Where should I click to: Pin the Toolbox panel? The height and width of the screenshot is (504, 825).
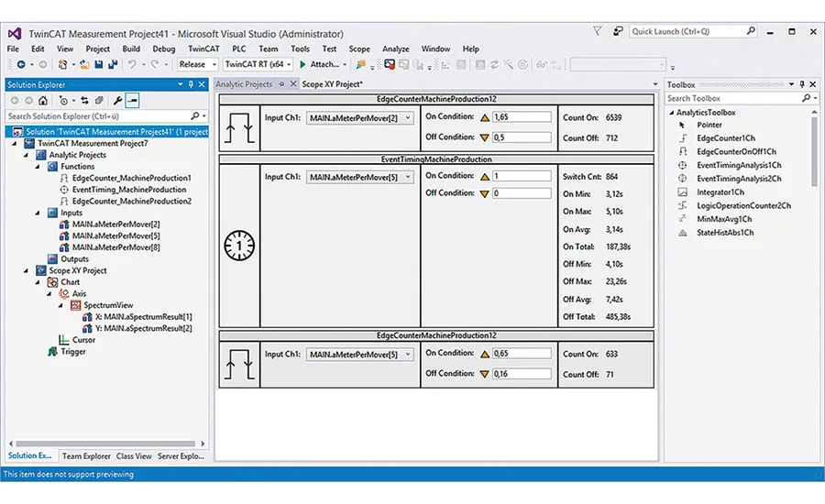[x=802, y=84]
